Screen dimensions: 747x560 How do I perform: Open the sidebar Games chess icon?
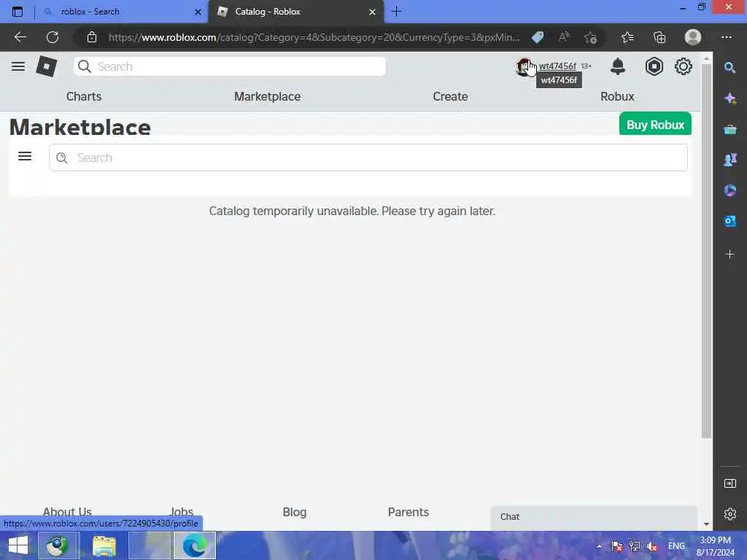(x=729, y=160)
